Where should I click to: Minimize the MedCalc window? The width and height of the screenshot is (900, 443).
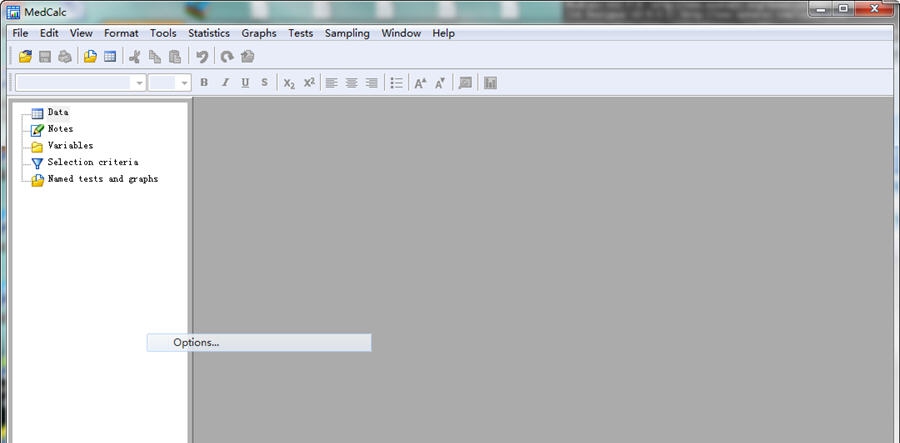pos(821,9)
